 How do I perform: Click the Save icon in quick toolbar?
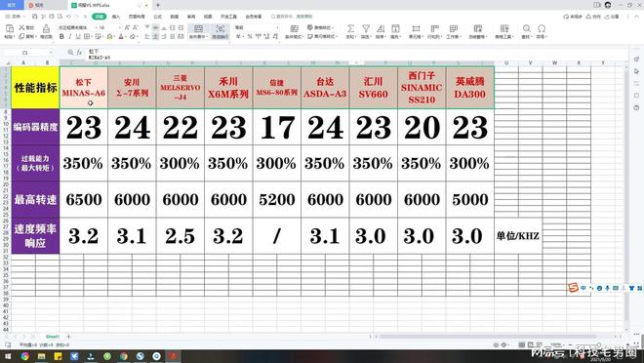35,17
